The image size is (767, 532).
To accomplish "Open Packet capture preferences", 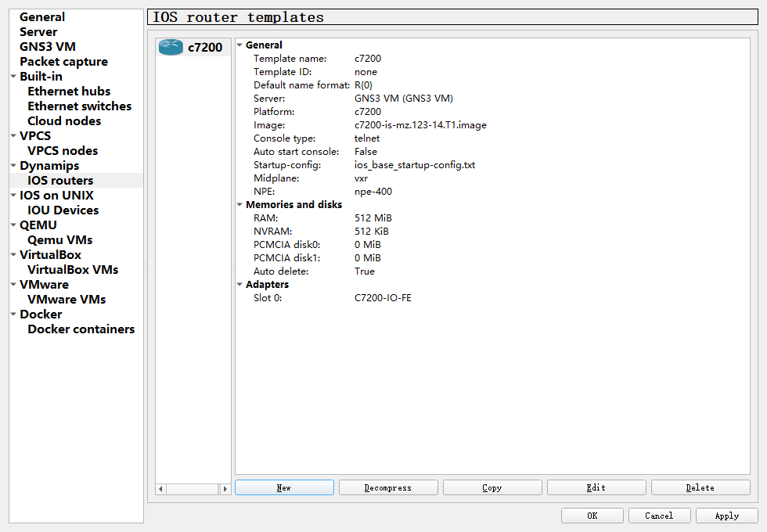I will 63,62.
